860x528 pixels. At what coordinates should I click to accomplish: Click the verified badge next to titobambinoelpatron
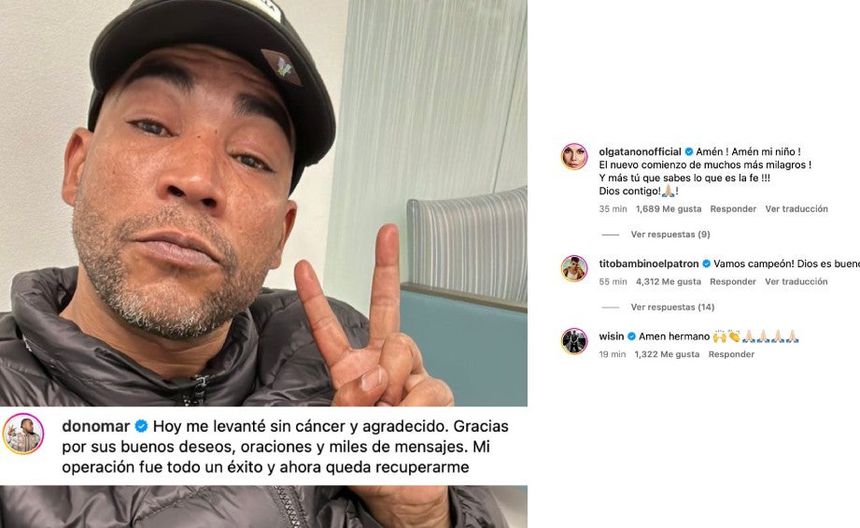[x=706, y=264]
